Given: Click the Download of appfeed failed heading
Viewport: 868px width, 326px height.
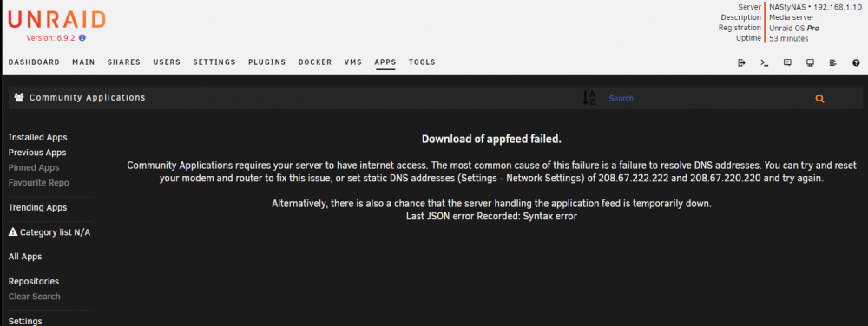Looking at the screenshot, I should click(491, 140).
